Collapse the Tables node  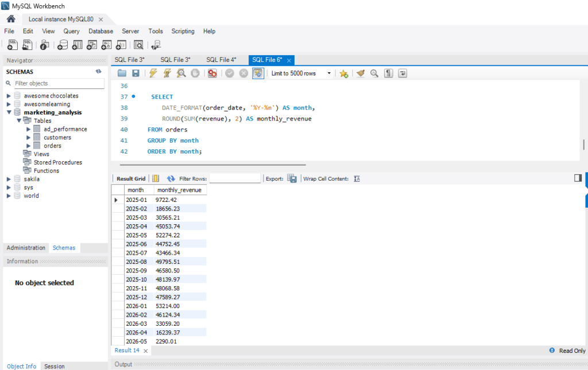(x=19, y=120)
